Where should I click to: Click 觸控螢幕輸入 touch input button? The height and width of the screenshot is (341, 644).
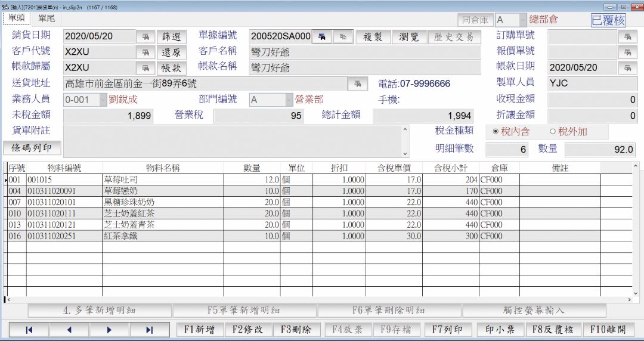(x=534, y=311)
